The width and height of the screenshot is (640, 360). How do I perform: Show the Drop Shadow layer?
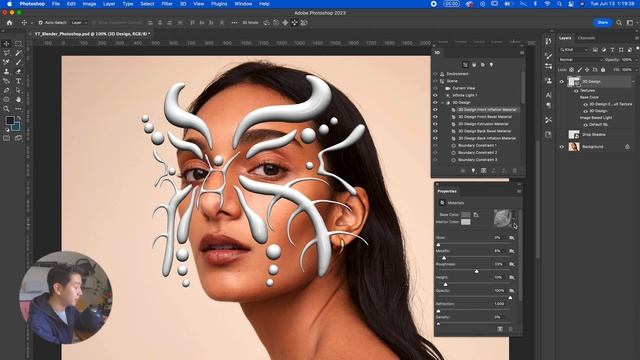(x=562, y=134)
